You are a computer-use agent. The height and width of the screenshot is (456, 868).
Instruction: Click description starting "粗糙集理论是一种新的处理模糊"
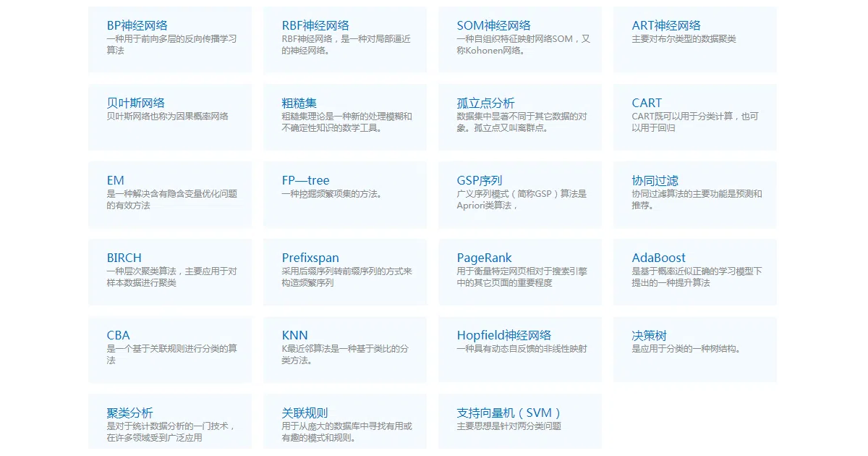[347, 122]
